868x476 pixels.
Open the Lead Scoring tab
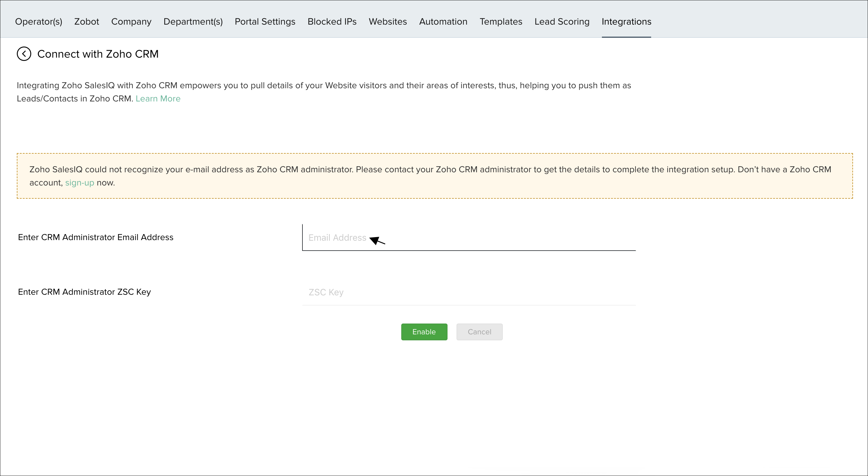point(562,22)
